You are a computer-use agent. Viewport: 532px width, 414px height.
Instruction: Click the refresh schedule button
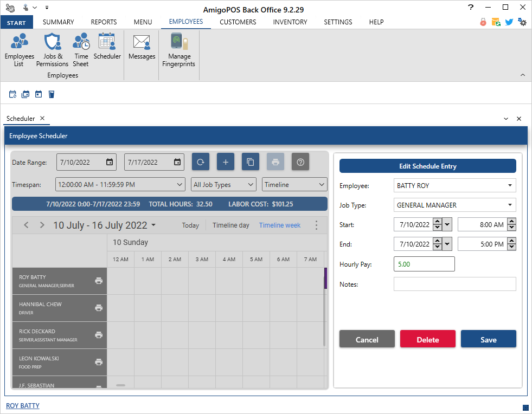click(x=201, y=161)
